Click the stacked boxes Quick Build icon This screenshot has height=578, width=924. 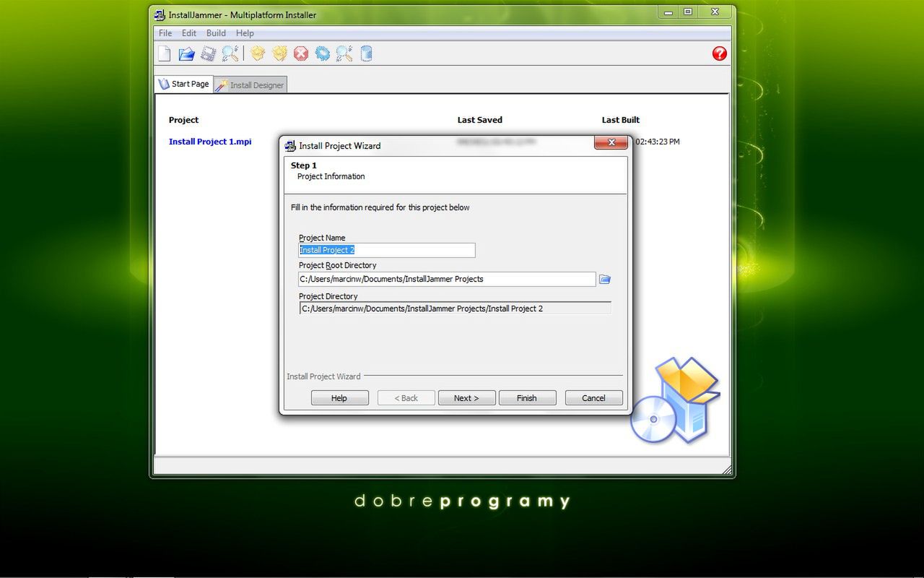(x=280, y=53)
